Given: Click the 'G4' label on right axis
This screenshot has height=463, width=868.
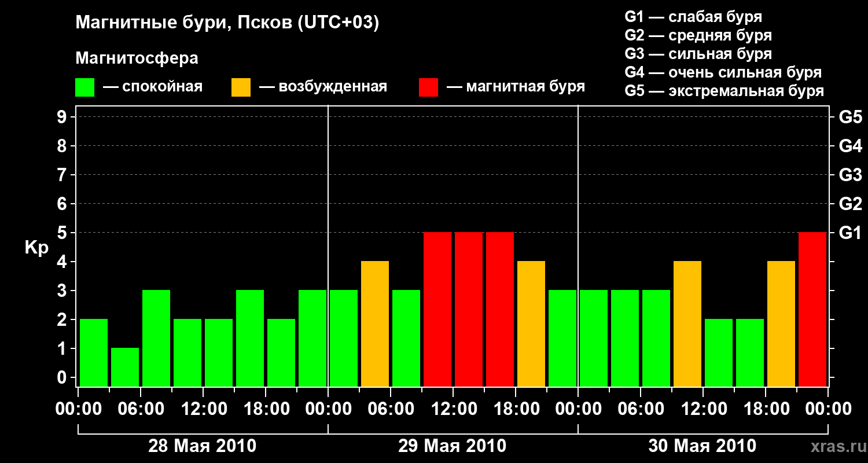Looking at the screenshot, I should point(850,146).
